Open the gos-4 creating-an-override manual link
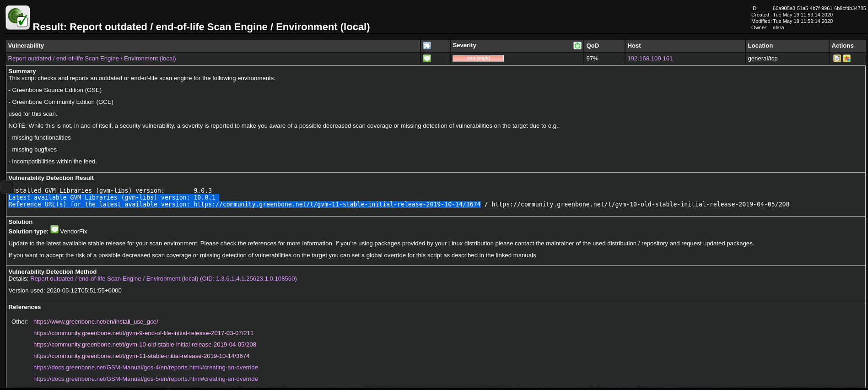The image size is (868, 390). click(146, 368)
